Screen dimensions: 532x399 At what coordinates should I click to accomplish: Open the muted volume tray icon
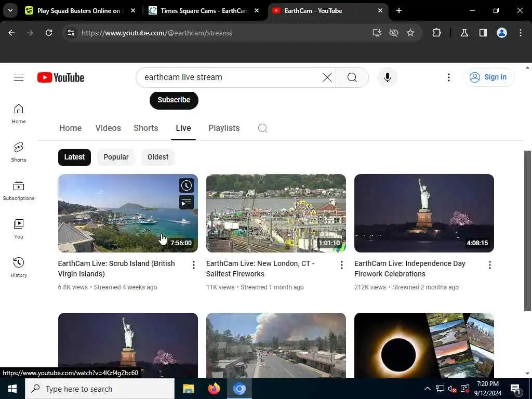(x=452, y=389)
